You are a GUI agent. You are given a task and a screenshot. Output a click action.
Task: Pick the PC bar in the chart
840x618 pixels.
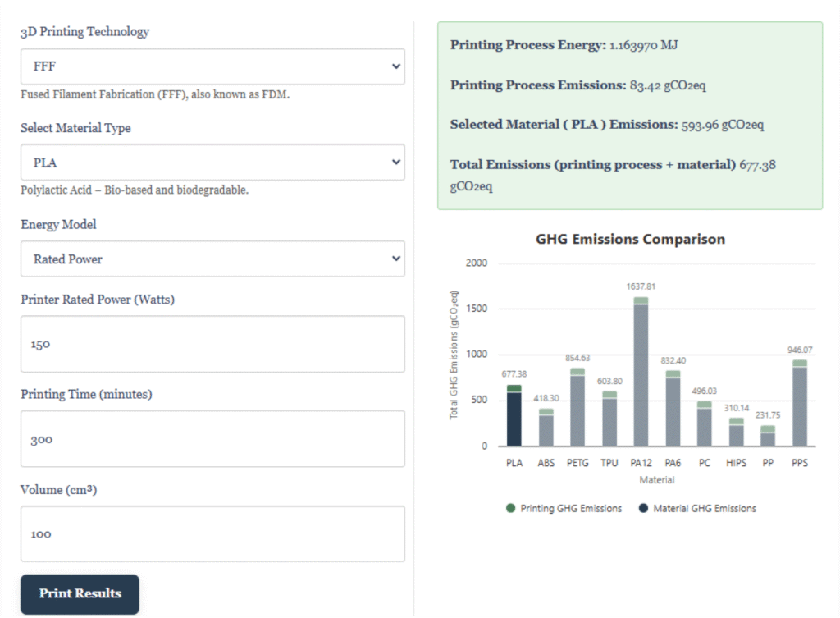coord(705,427)
